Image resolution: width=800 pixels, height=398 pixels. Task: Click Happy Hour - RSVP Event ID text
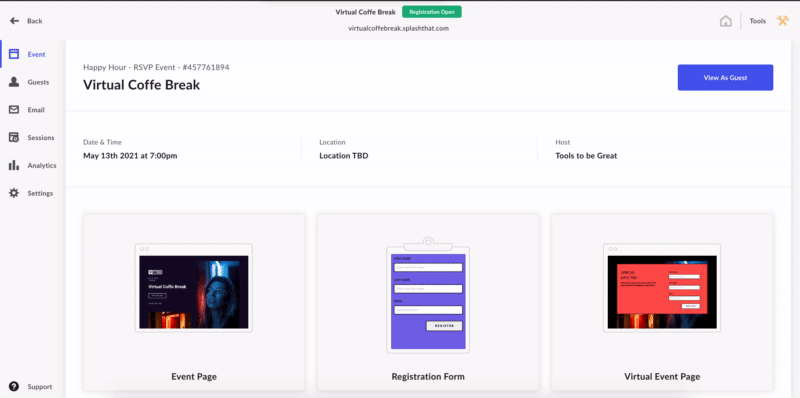tap(156, 67)
